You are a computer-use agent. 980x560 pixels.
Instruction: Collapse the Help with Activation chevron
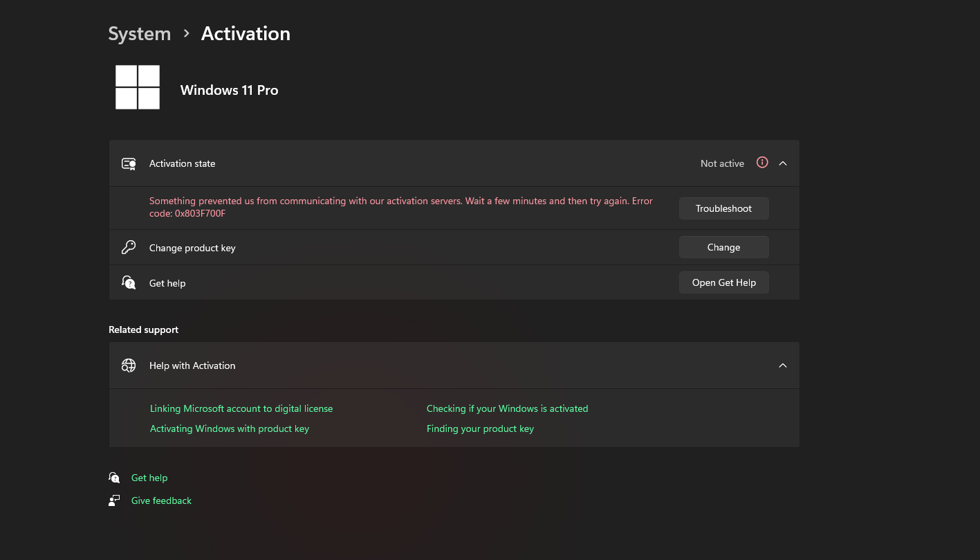point(783,365)
